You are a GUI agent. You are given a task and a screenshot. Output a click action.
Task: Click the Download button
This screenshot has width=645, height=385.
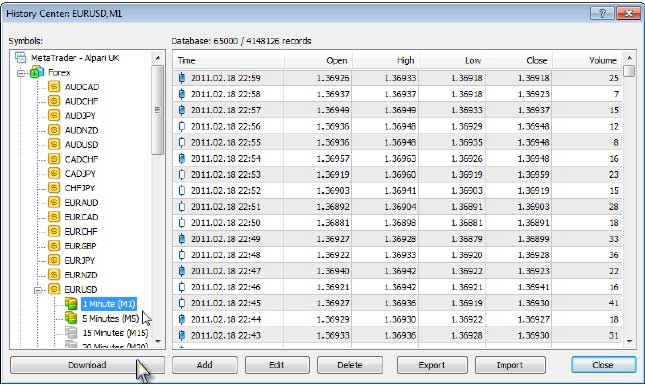click(x=87, y=365)
